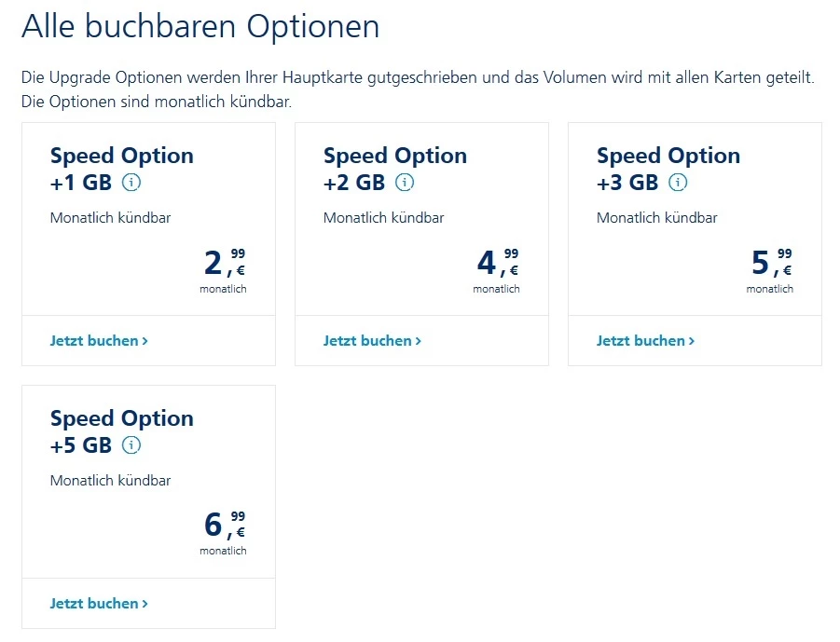Viewport: 840px width, 642px height.
Task: Click the 2,99 € monthly price
Action: click(225, 265)
